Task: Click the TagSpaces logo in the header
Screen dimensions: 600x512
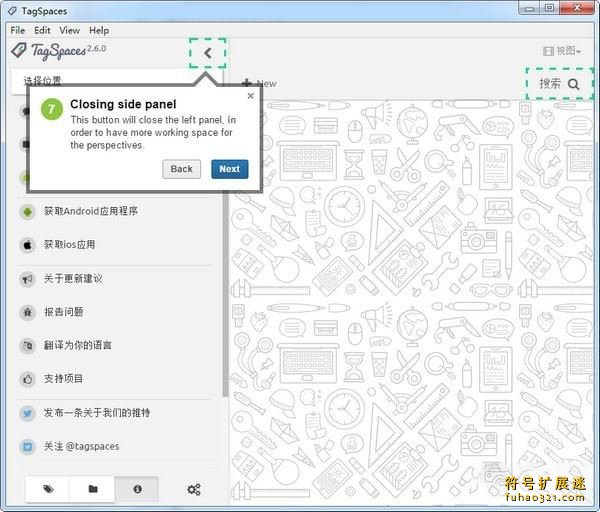Action: coord(58,51)
